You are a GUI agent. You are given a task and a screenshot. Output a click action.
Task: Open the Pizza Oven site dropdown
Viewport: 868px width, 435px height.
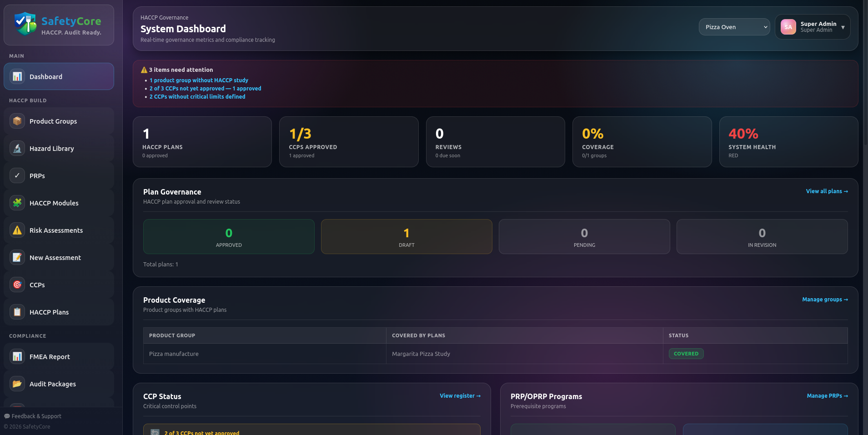[734, 27]
